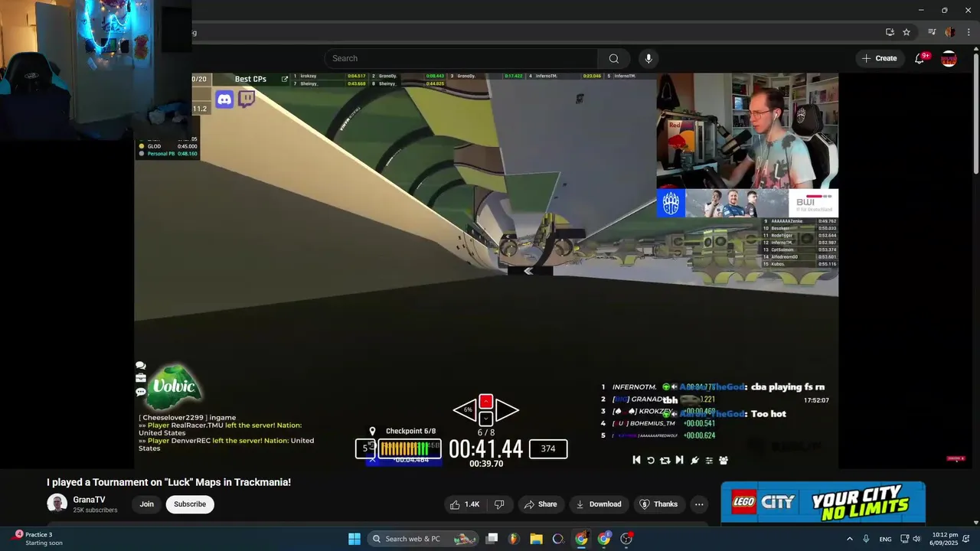Click the streamer webcam inside video

pyautogui.click(x=747, y=131)
